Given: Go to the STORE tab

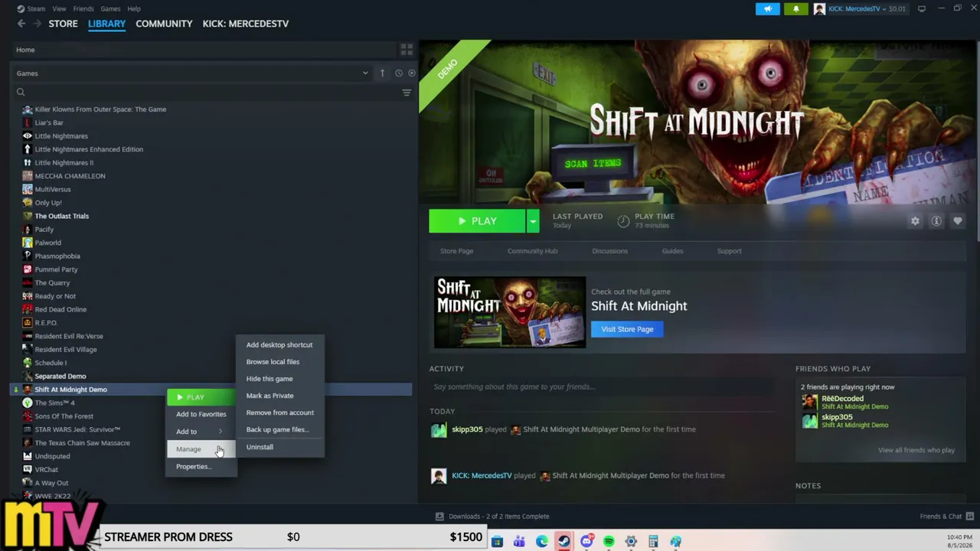Looking at the screenshot, I should (64, 24).
